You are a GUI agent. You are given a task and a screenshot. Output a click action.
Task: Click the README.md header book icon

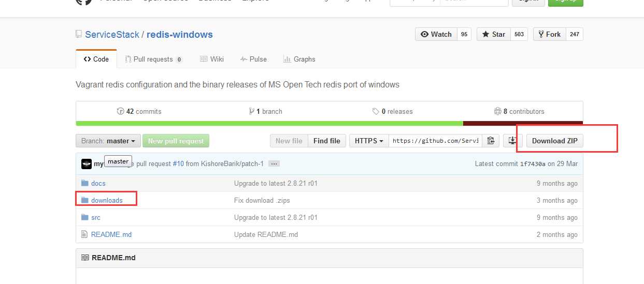pos(85,257)
